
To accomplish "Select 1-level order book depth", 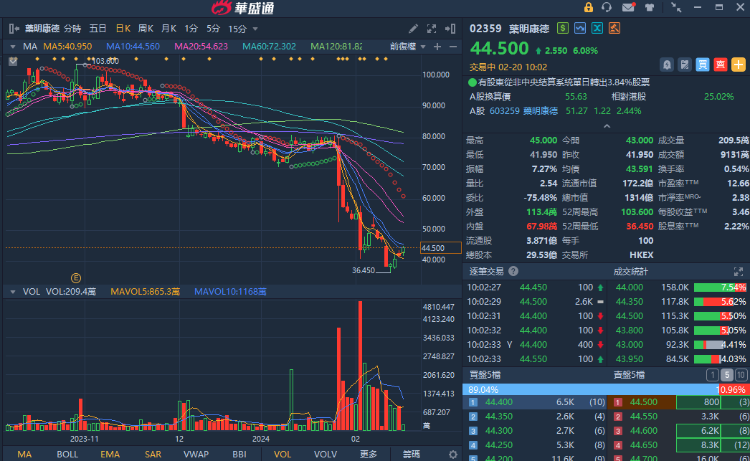I will [712, 375].
